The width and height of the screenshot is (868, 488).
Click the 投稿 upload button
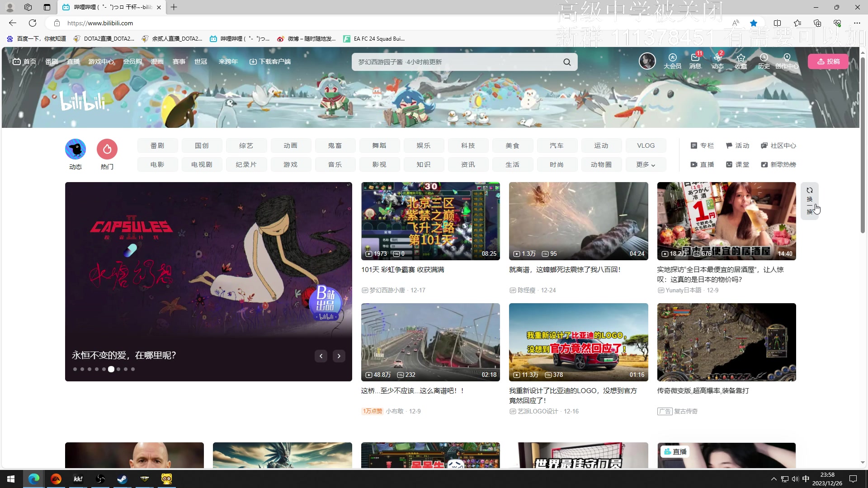828,61
